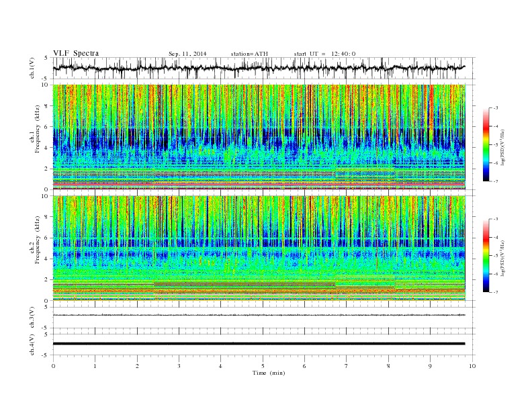Click the "VLF Spectra" plot title
The width and height of the screenshot is (532, 411).
(x=76, y=53)
